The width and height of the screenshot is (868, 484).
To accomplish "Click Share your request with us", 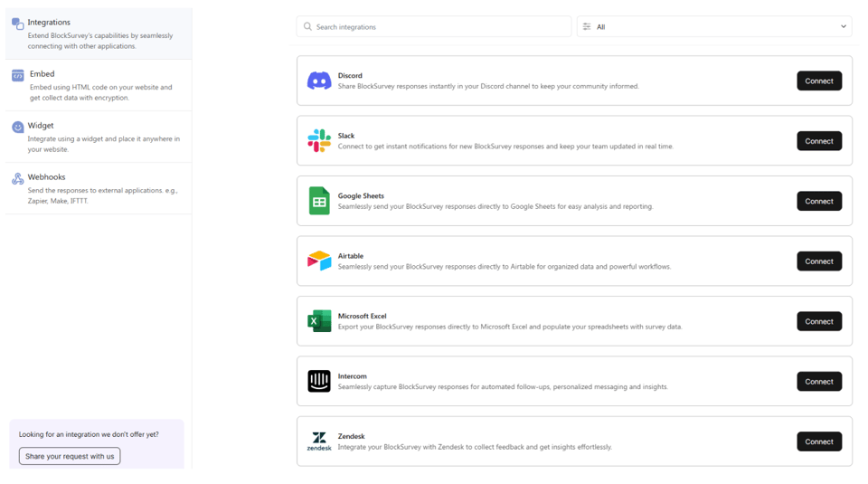I will point(70,456).
